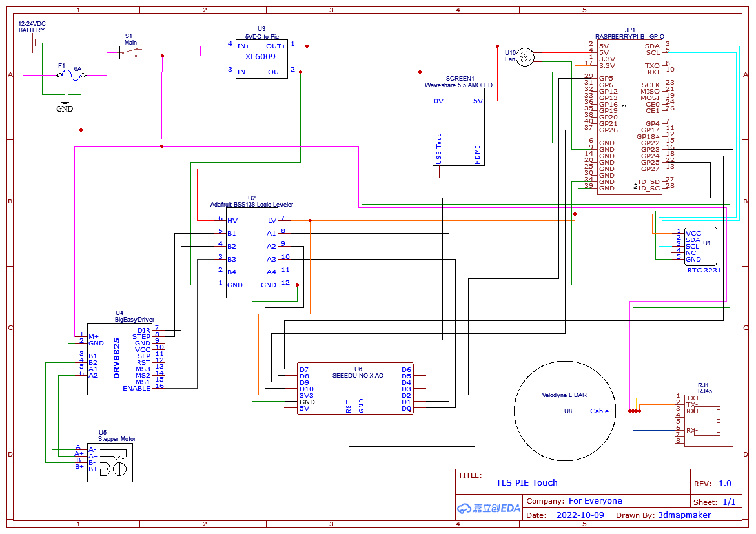
Task: Click the D6 pin on Seeeduino XIAO
Action: (407, 370)
